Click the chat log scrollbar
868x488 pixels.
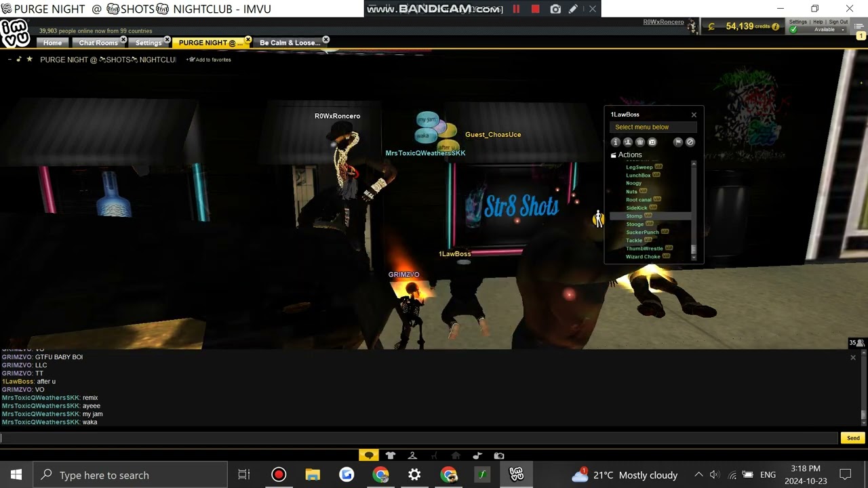(x=863, y=415)
